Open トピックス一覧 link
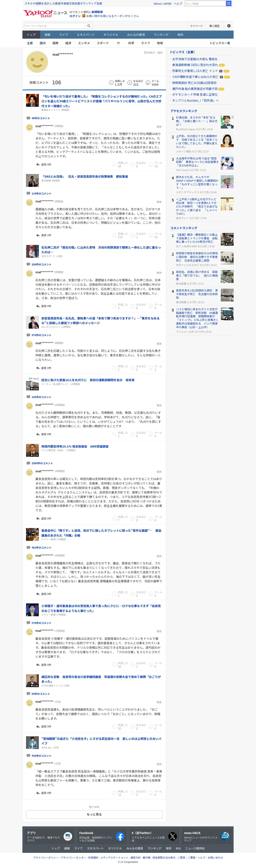 [220, 43]
